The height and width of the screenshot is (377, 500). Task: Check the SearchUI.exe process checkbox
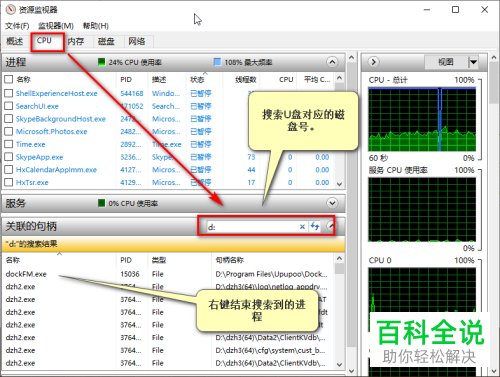tap(9, 106)
